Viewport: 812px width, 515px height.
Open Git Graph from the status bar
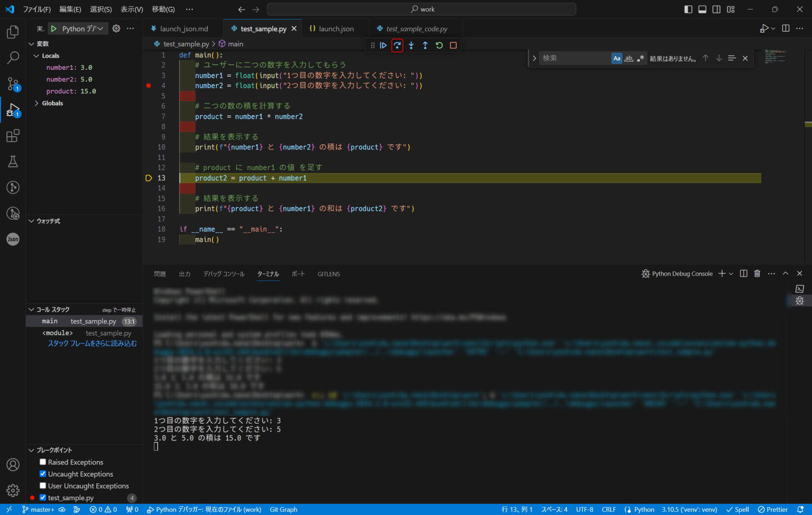(283, 509)
